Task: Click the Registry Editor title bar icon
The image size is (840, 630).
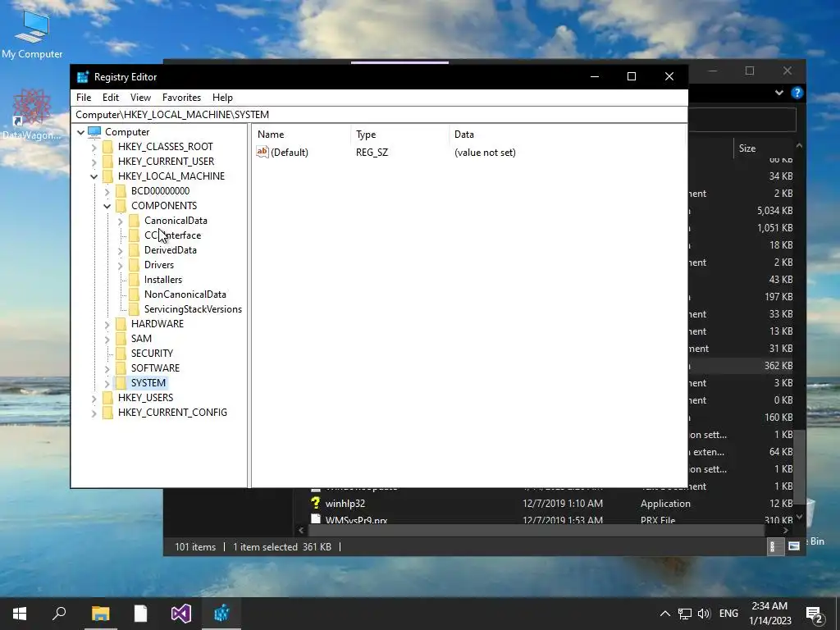Action: coord(83,76)
